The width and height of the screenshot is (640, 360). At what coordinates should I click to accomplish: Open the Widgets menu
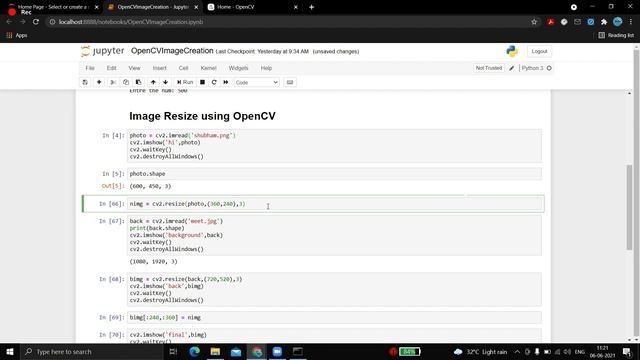(x=238, y=68)
